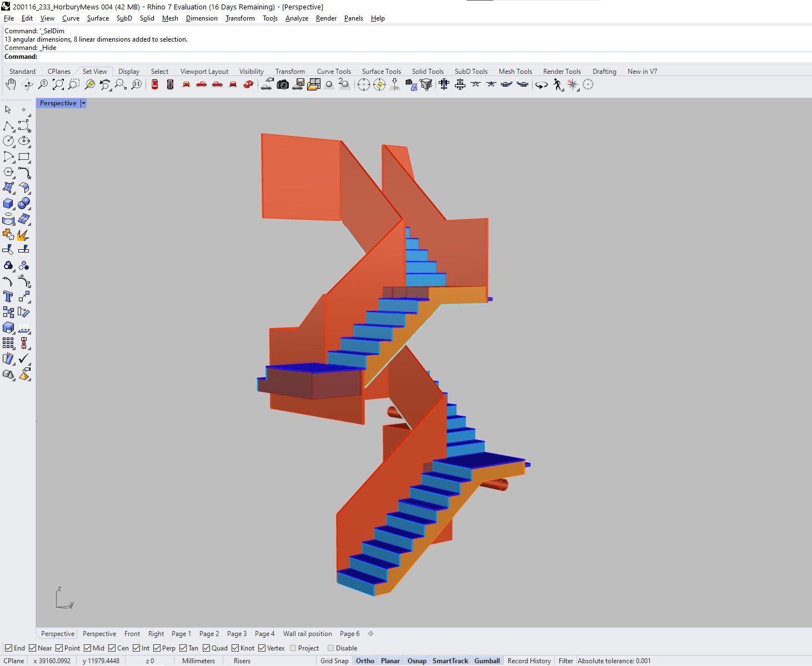
Task: Enable Ortho mode in the status bar
Action: 364,660
